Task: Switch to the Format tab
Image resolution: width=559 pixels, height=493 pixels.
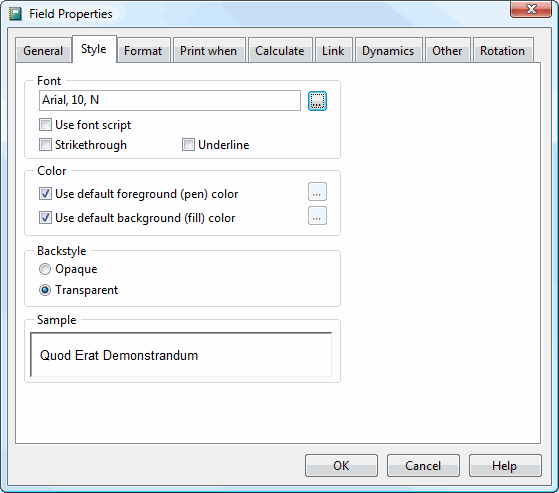Action: (143, 51)
